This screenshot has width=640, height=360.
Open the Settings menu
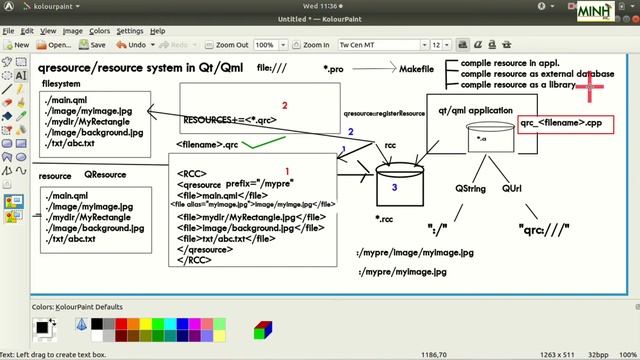[x=130, y=31]
